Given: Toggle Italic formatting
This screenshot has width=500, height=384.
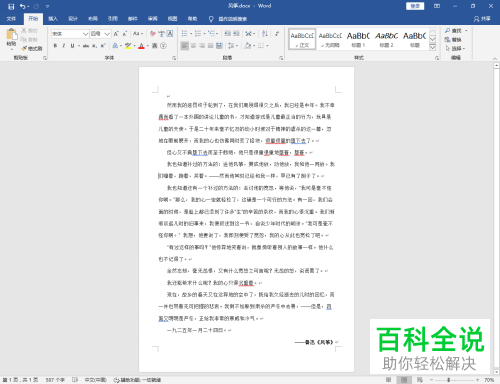Looking at the screenshot, I should (64, 46).
